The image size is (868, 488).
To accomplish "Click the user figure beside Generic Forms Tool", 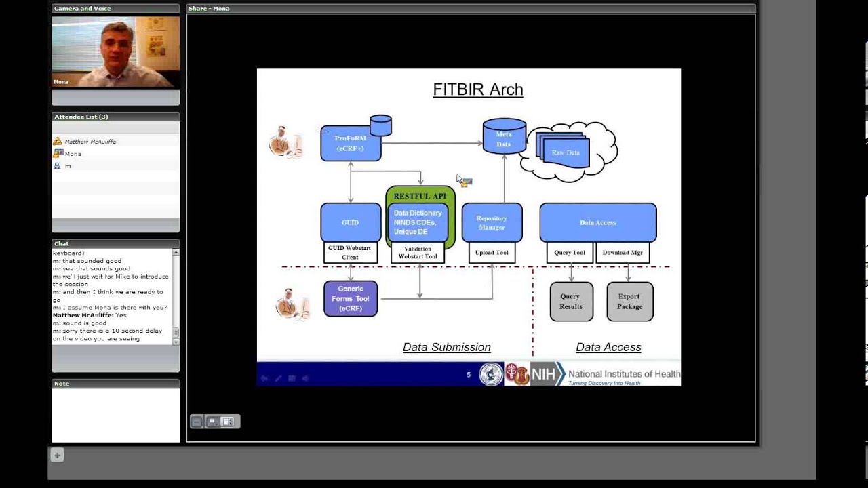I will click(x=293, y=304).
